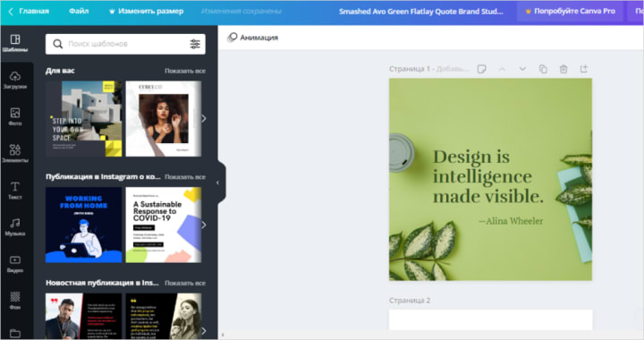Show all Для вас templates

coord(185,71)
